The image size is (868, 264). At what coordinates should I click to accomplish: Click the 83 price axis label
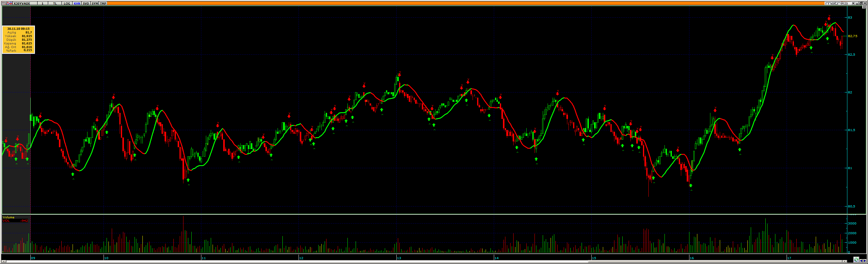850,17
